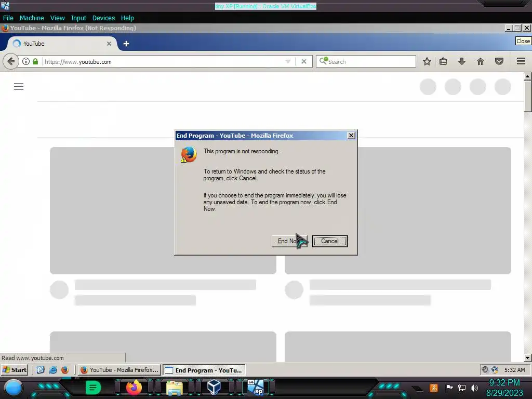Screen dimensions: 532x399
Task: Click the VirtualBox guest additions tray icon
Action: [x=495, y=370]
